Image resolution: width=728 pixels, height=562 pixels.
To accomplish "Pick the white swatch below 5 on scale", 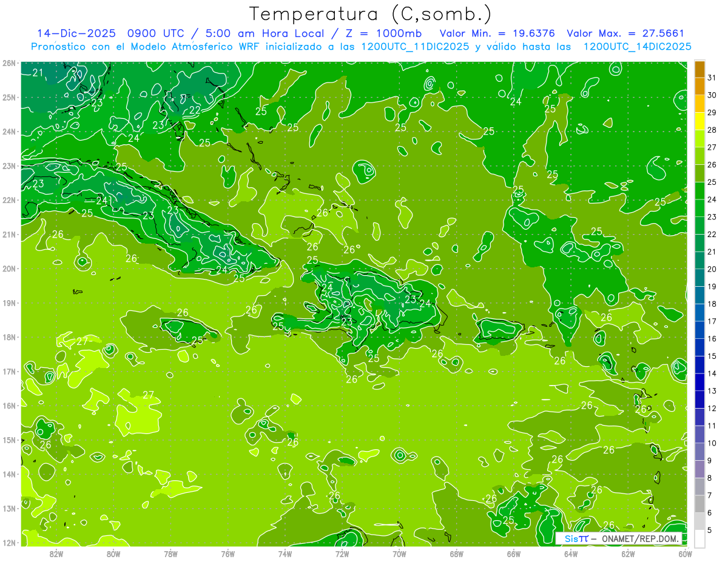I will pos(699,538).
